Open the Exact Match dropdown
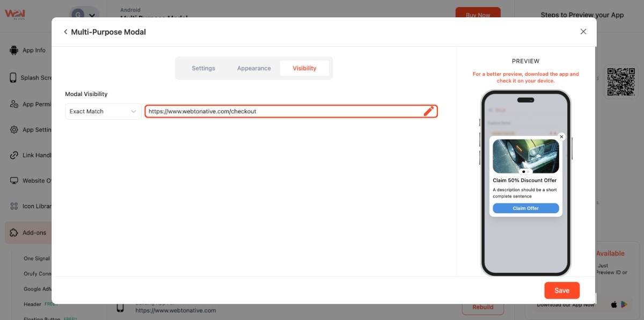This screenshot has width=644, height=320. tap(103, 112)
